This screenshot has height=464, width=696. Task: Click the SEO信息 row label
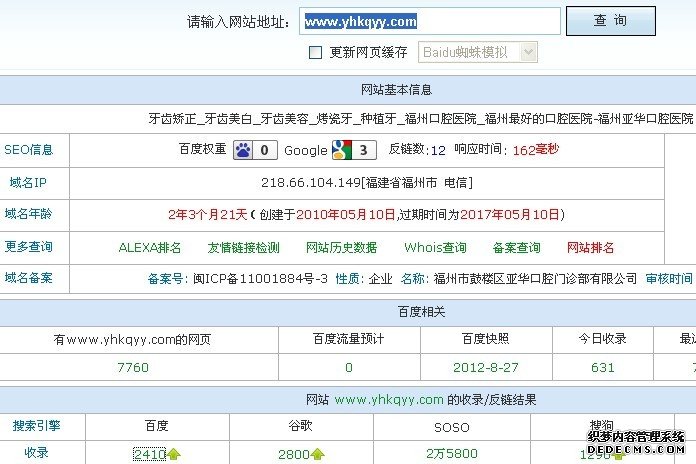[x=28, y=150]
